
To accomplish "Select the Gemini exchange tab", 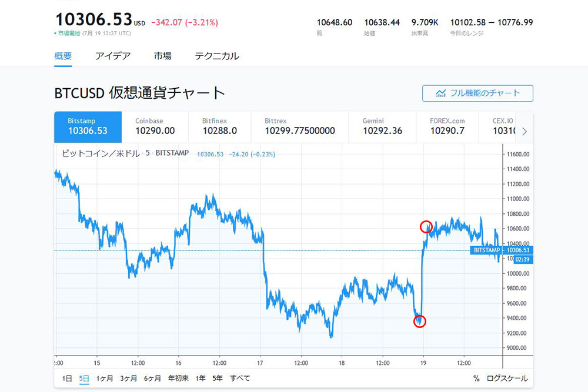I will [382, 127].
